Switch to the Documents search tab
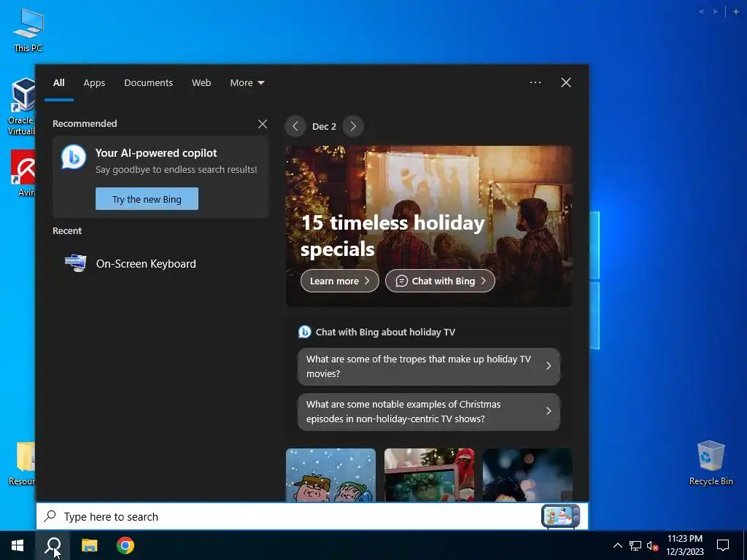 (148, 83)
